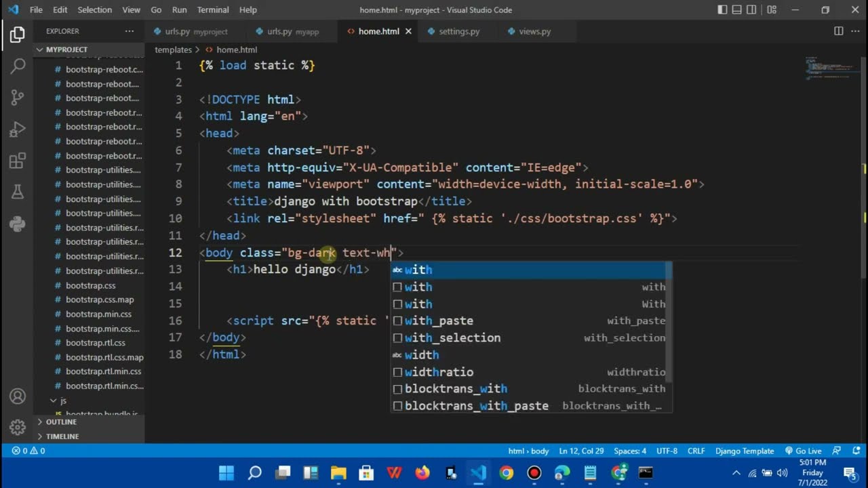Open clock showing 5:01 PM

click(x=812, y=473)
